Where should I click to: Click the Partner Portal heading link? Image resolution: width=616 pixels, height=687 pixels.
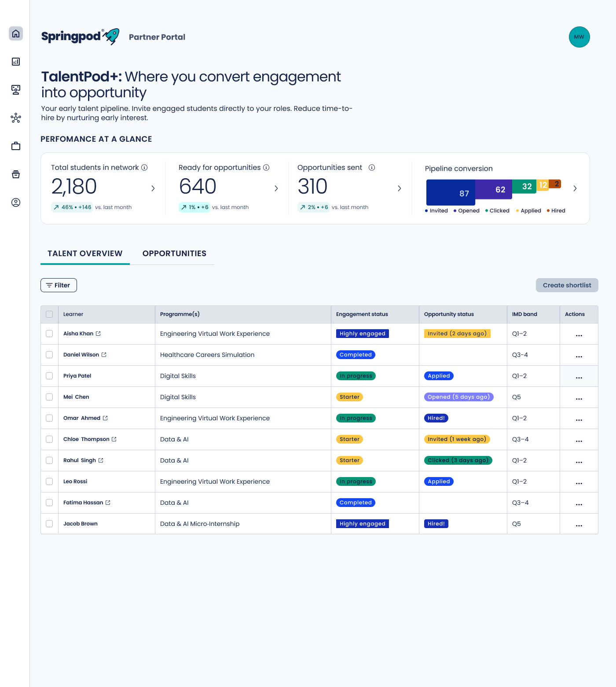[x=157, y=37]
